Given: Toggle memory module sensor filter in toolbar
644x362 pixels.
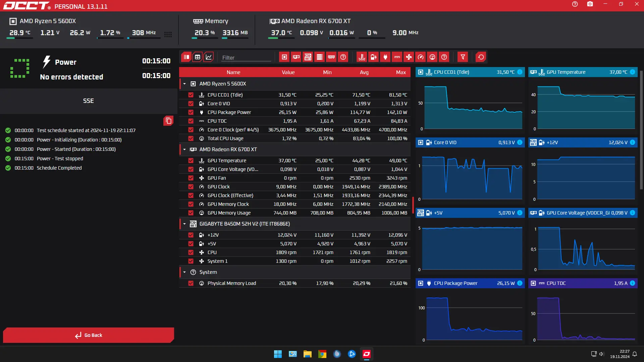Looking at the screenshot, I should (x=331, y=57).
